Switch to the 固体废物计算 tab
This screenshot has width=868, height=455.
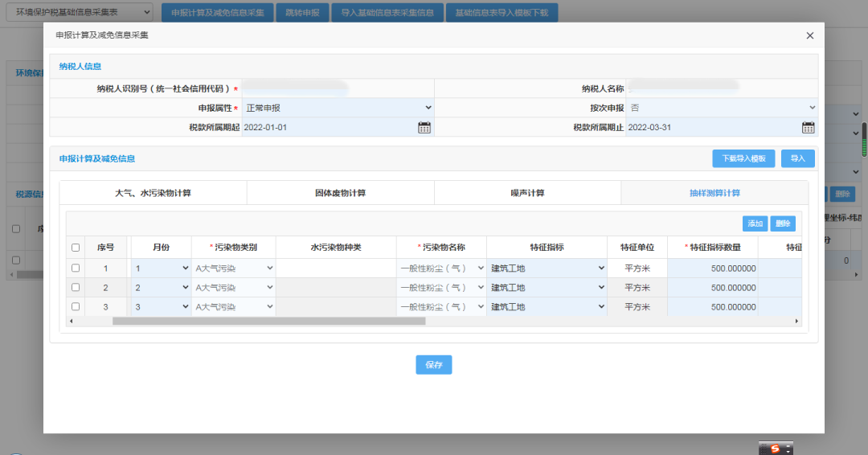pyautogui.click(x=340, y=193)
